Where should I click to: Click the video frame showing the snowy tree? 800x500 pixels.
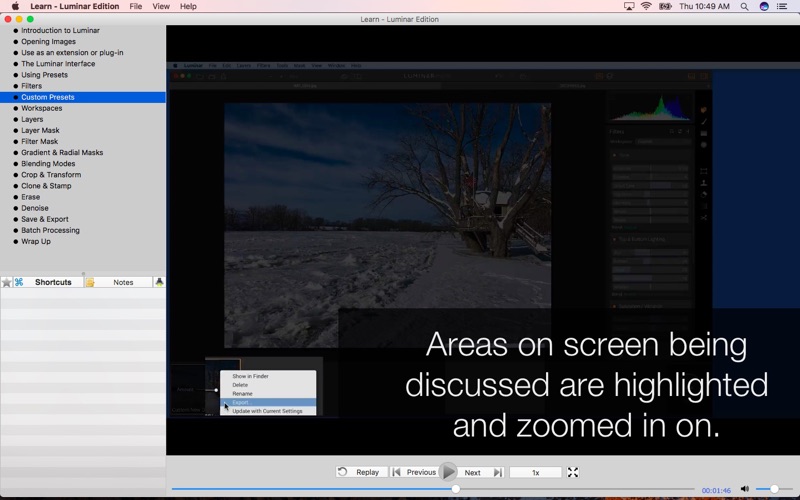click(388, 225)
